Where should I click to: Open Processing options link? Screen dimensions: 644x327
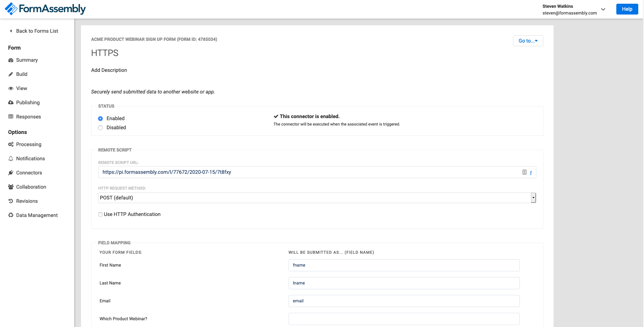[x=29, y=144]
